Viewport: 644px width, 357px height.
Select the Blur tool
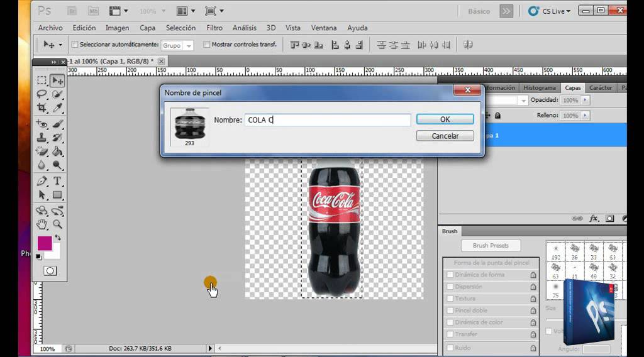coord(42,165)
